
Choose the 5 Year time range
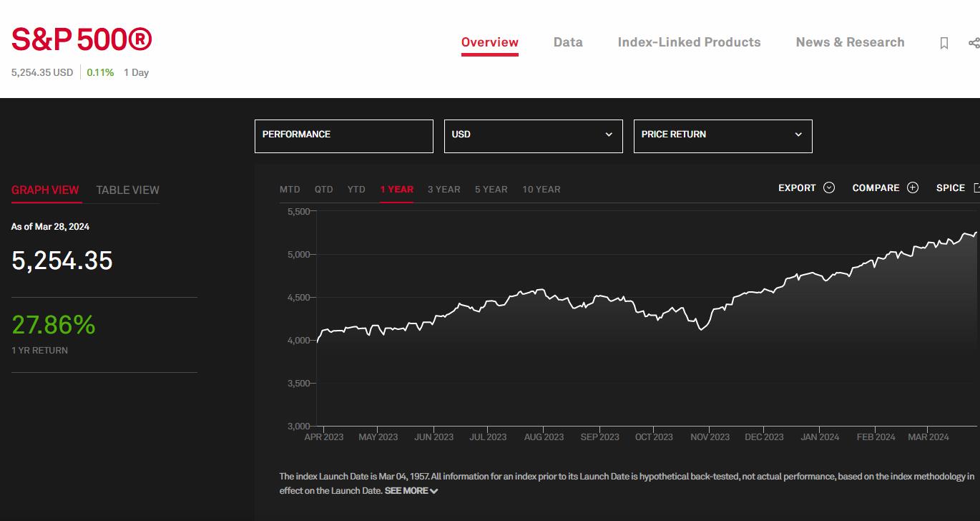tap(491, 190)
